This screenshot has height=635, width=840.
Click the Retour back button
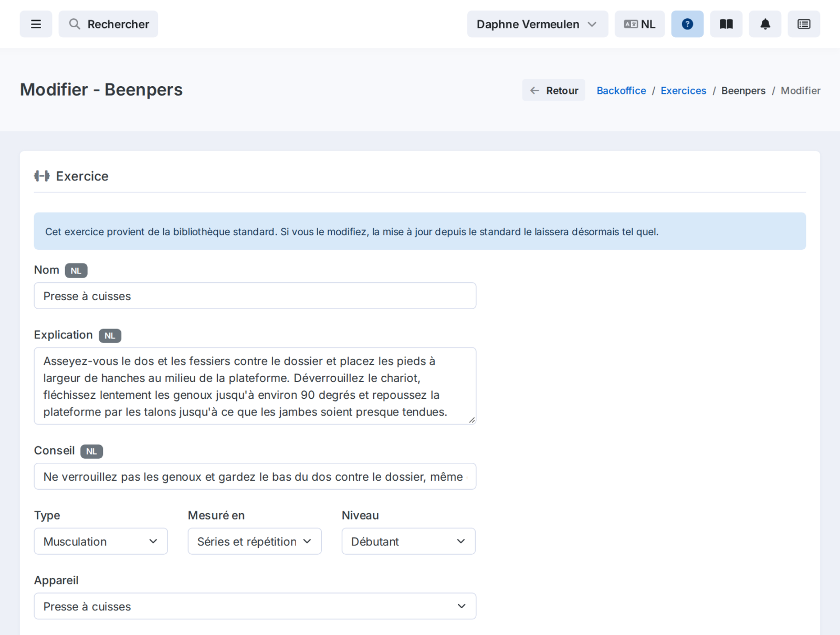pyautogui.click(x=553, y=90)
